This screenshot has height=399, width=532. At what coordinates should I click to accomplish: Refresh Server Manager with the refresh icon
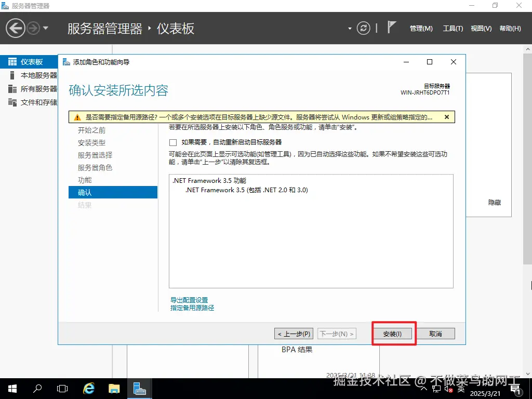point(364,28)
